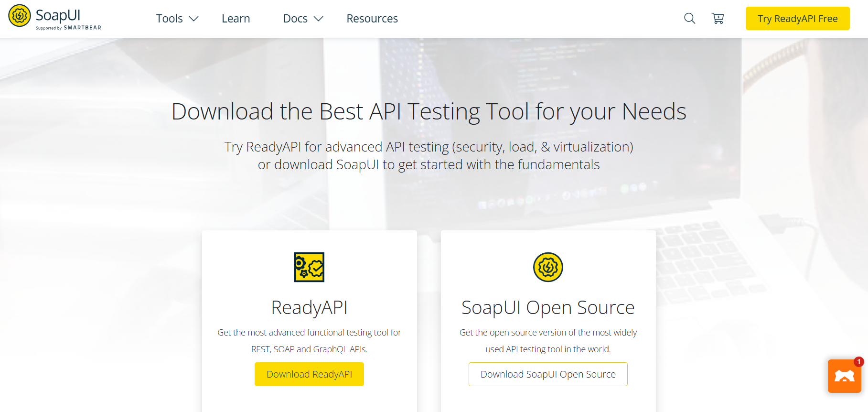Open the search magnifier icon
868x412 pixels.
coord(689,19)
